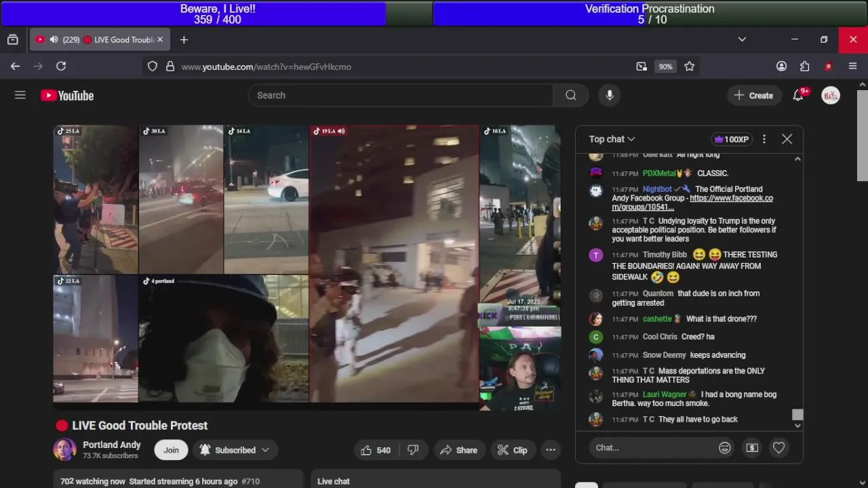Mute the tab via speaker icon
This screenshot has height=488, width=868.
pyautogui.click(x=54, y=40)
